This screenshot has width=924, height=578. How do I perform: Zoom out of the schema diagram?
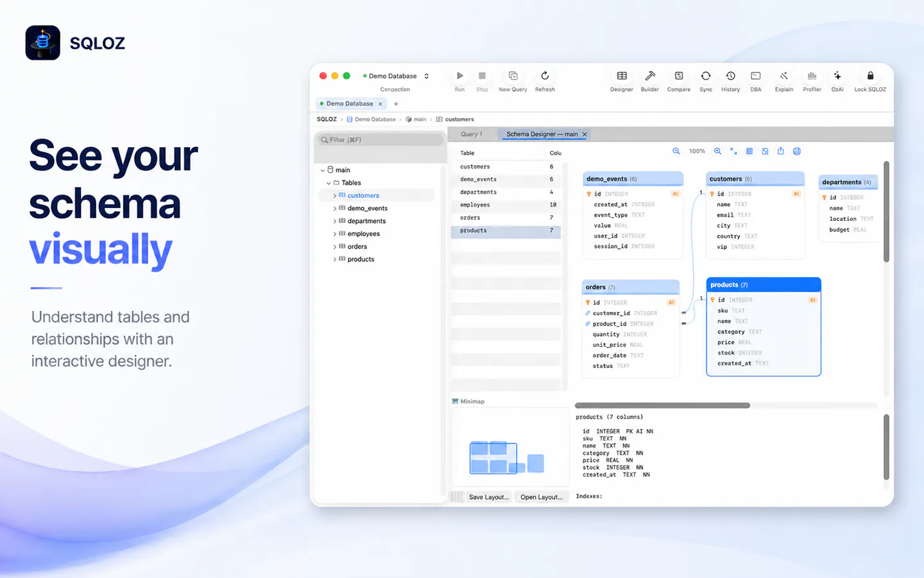pos(676,152)
